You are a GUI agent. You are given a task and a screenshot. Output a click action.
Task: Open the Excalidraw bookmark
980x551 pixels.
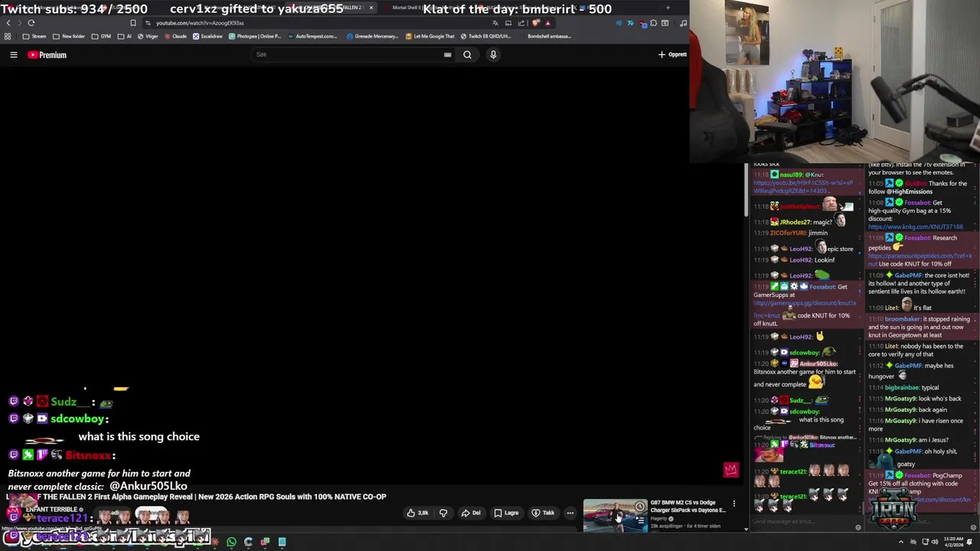point(207,36)
